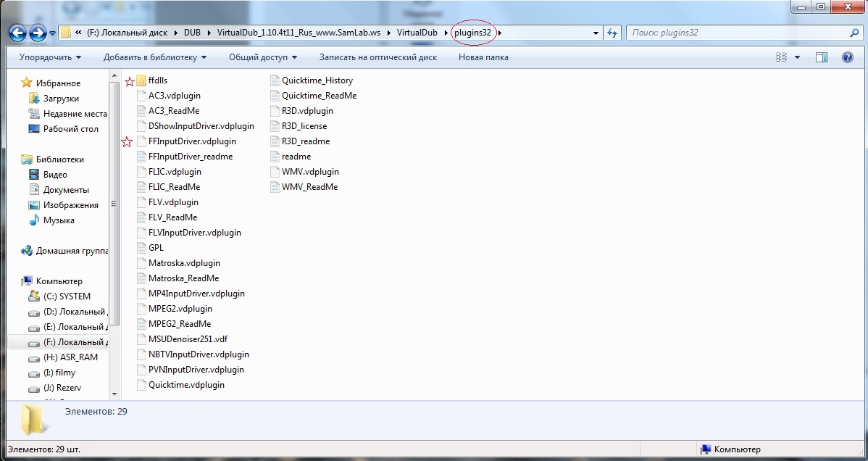Go back with the blue Back arrow

point(17,33)
